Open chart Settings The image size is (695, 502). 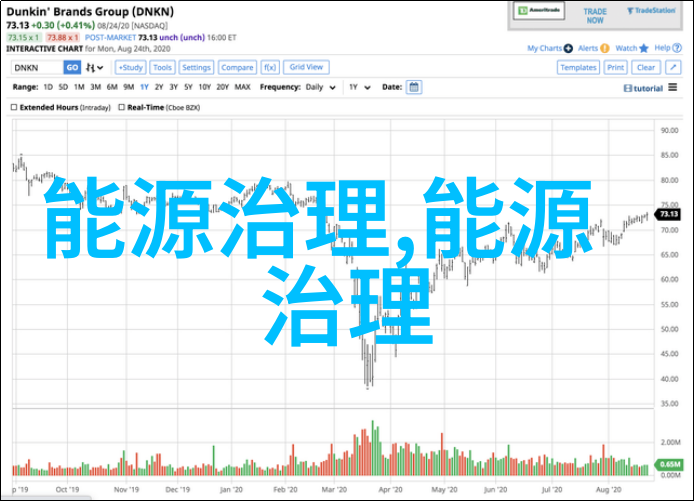[x=196, y=67]
